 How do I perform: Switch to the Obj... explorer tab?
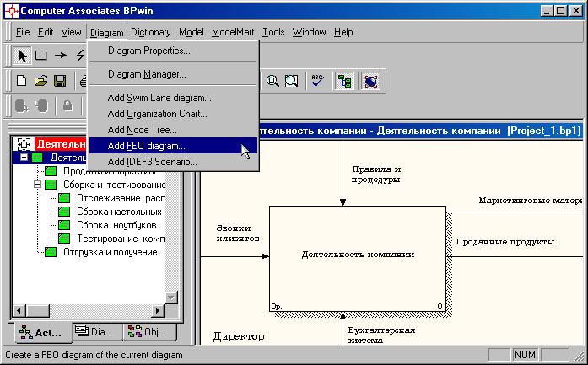(150, 332)
